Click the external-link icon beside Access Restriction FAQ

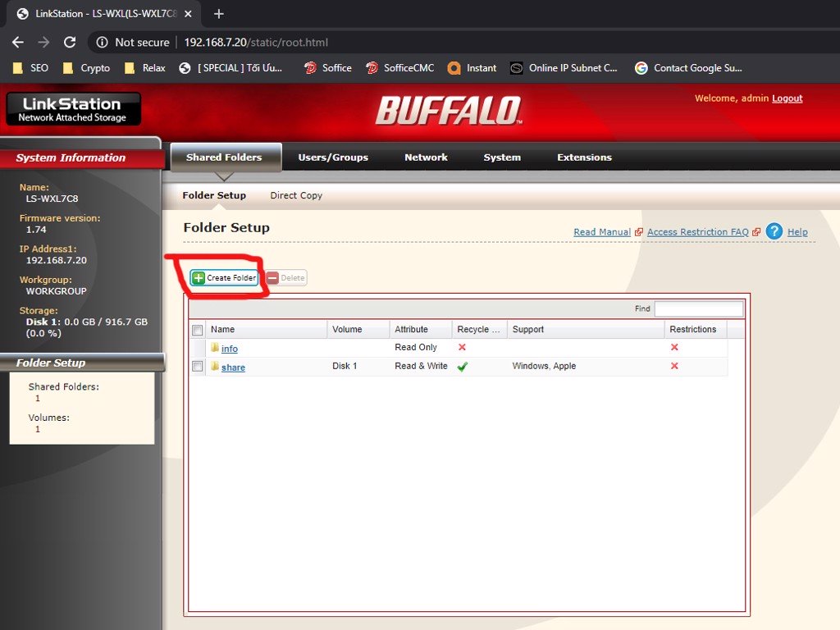[x=756, y=232]
